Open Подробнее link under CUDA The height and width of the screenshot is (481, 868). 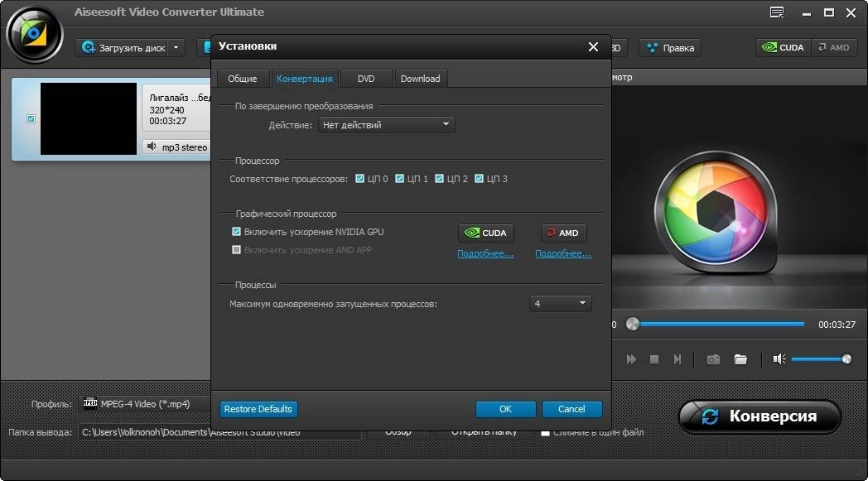[485, 253]
